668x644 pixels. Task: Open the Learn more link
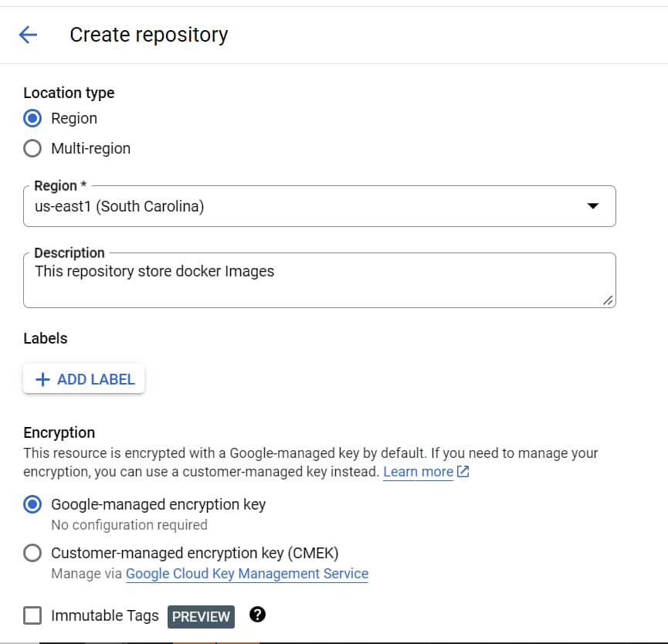click(x=418, y=471)
